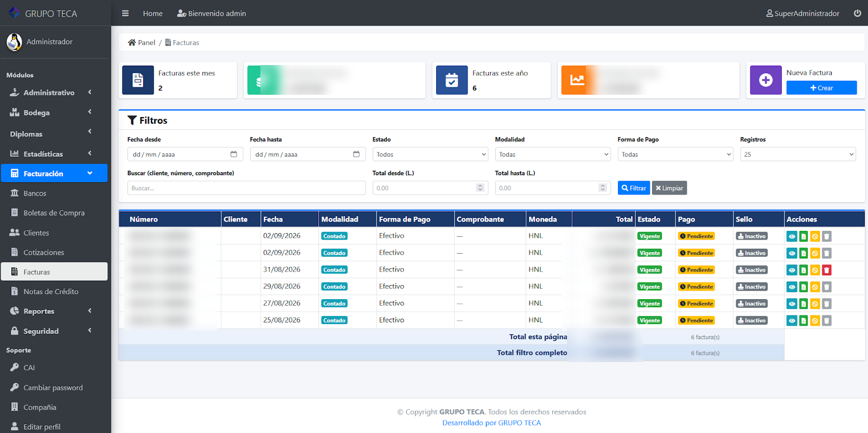Open the Forma de Pago dropdown

pyautogui.click(x=675, y=154)
